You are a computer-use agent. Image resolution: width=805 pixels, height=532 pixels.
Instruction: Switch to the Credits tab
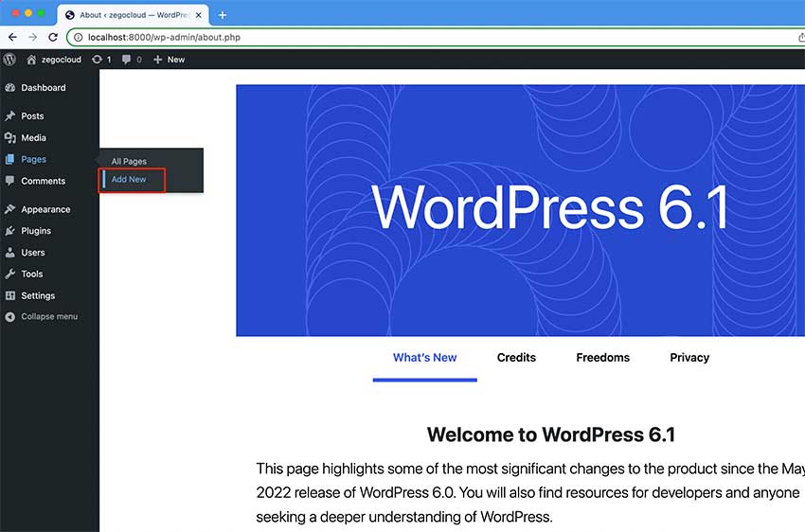516,358
